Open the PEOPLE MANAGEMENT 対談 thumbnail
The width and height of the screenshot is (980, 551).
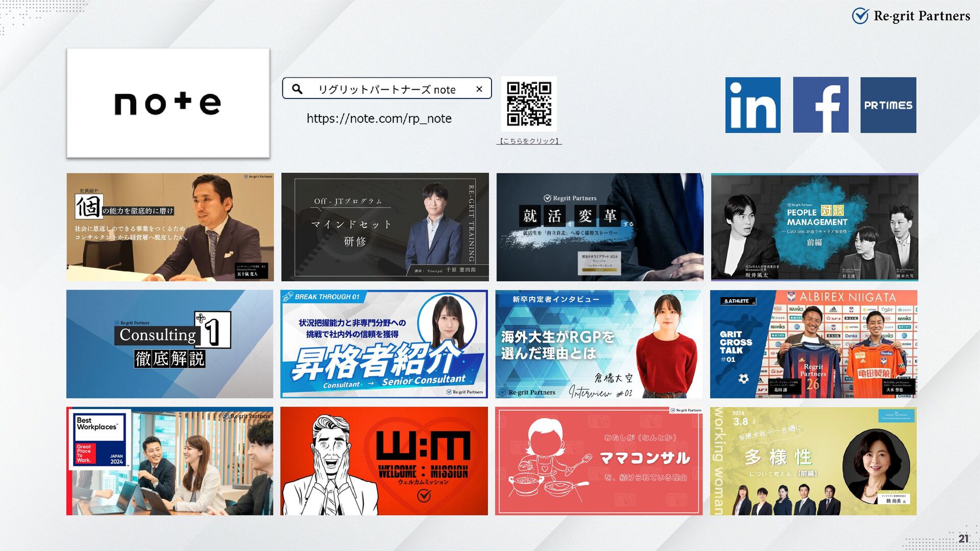[x=815, y=227]
